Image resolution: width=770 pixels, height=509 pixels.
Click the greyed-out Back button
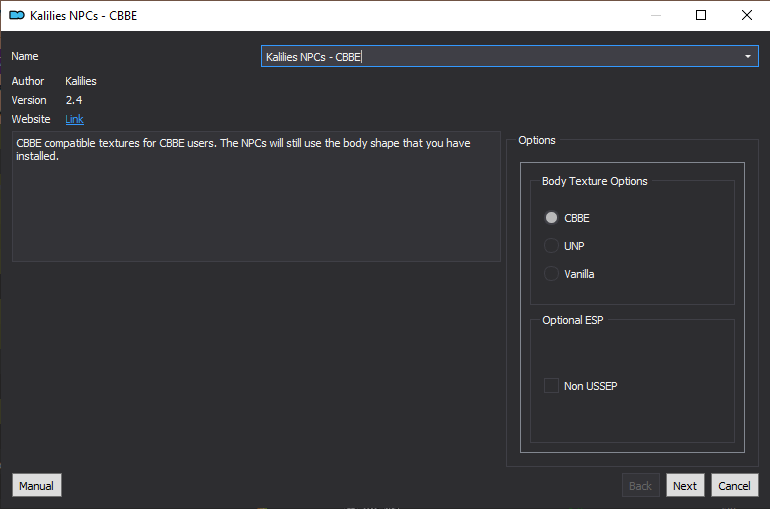click(x=640, y=485)
